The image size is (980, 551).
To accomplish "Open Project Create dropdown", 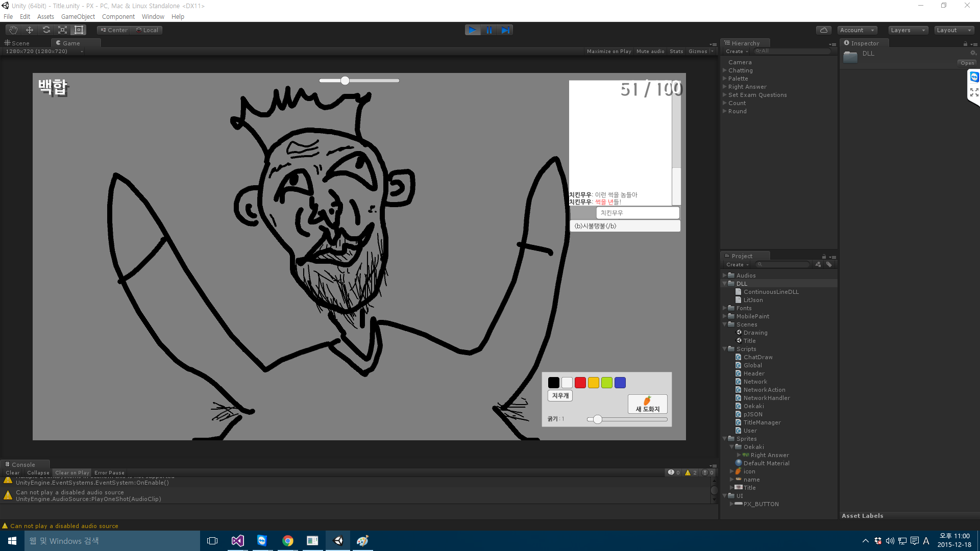I will pyautogui.click(x=737, y=265).
